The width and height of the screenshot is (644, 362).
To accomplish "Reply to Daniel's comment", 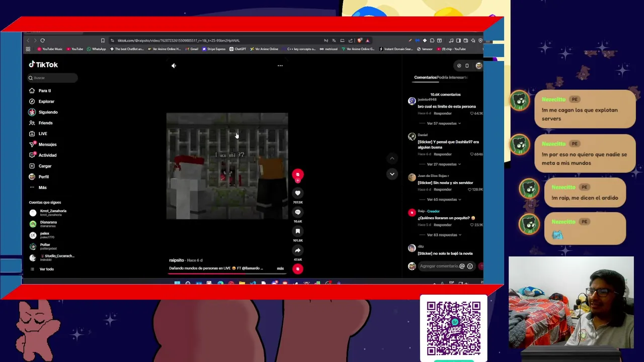I will (x=443, y=154).
